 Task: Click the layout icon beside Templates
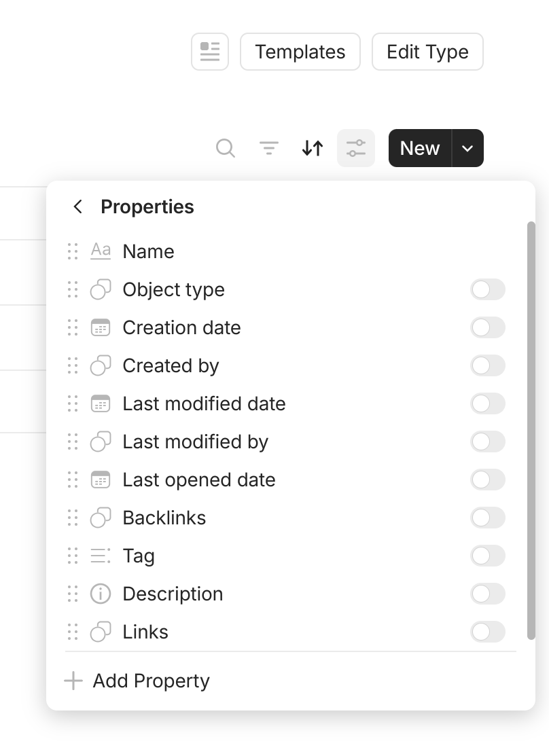[210, 52]
